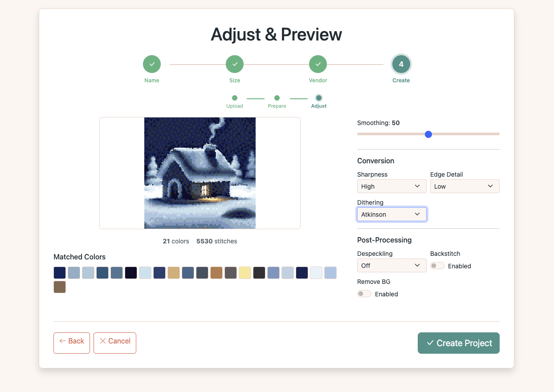Click the X icon inside Cancel
Image resolution: width=554 pixels, height=392 pixels.
pyautogui.click(x=104, y=342)
